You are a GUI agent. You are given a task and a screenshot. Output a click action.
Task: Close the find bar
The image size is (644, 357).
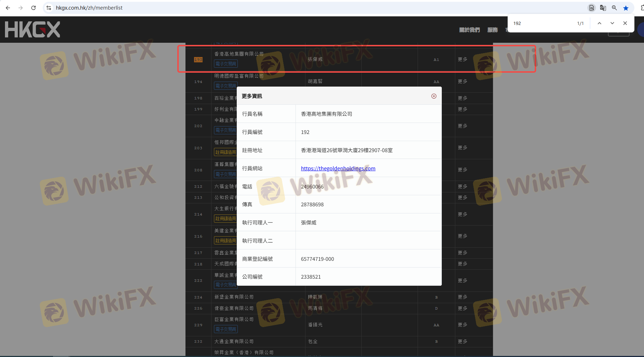[x=625, y=23]
